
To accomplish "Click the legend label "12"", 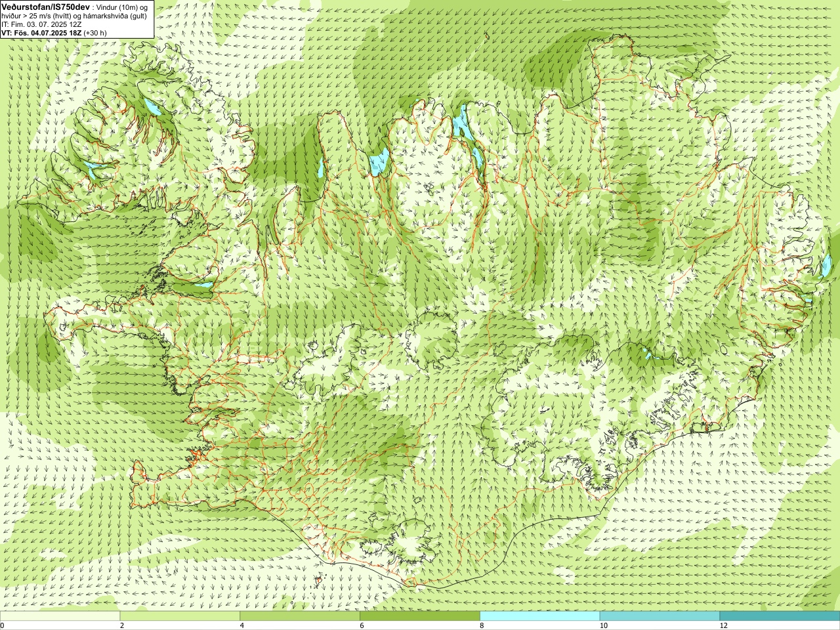I will [x=723, y=625].
